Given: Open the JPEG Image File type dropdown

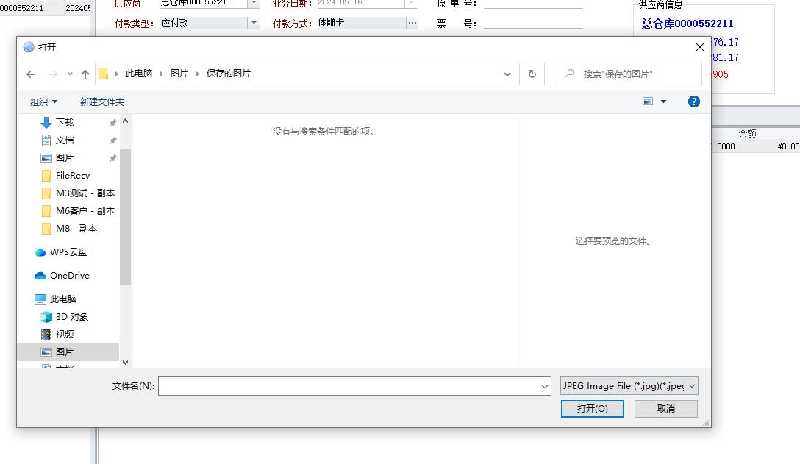Looking at the screenshot, I should click(628, 385).
